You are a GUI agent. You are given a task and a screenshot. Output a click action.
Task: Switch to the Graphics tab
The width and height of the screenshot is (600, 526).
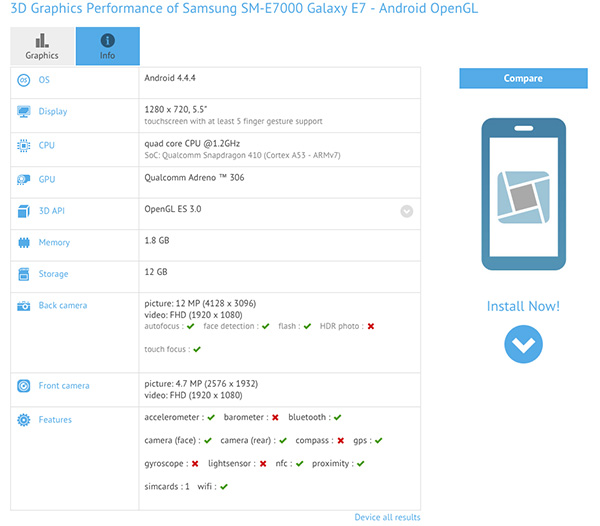(x=42, y=46)
